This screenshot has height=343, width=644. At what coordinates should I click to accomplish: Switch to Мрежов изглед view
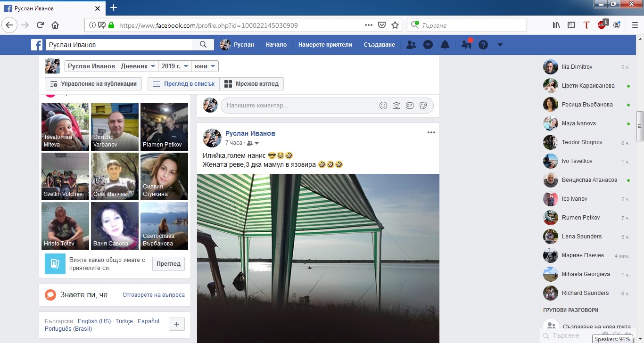point(251,84)
